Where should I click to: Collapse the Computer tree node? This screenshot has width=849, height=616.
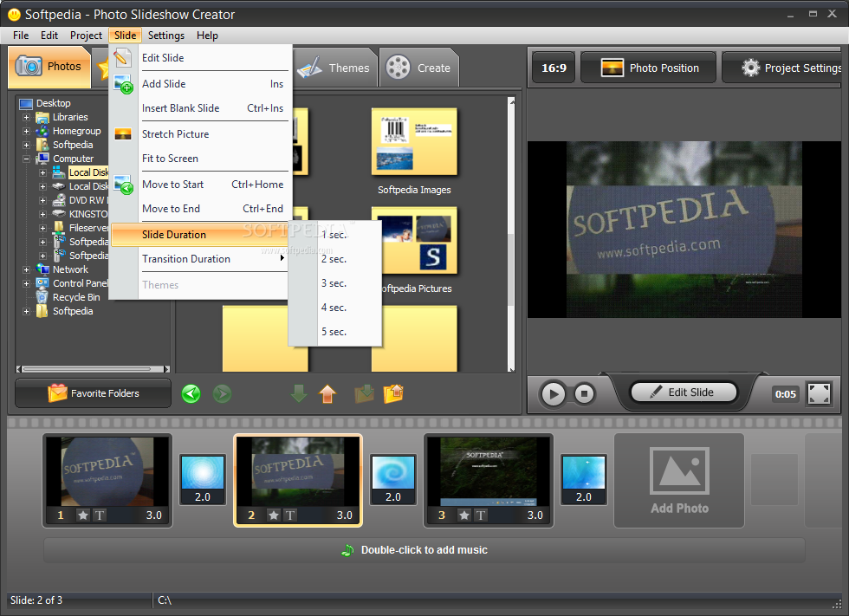[x=26, y=159]
